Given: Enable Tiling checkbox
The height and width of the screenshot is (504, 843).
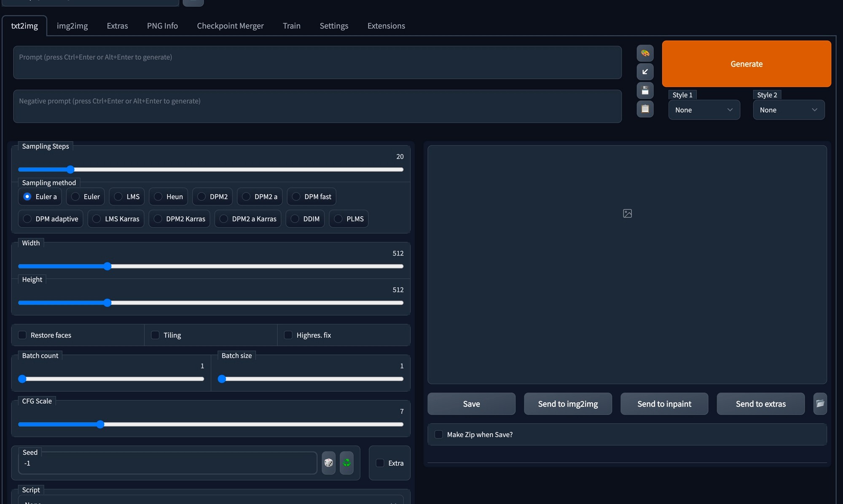Looking at the screenshot, I should point(155,335).
